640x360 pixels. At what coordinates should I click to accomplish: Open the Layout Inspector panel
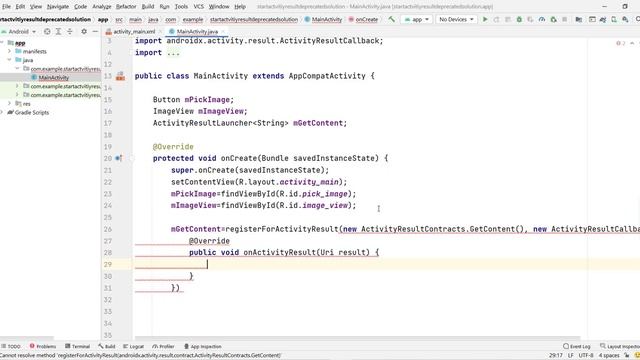(x=620, y=346)
